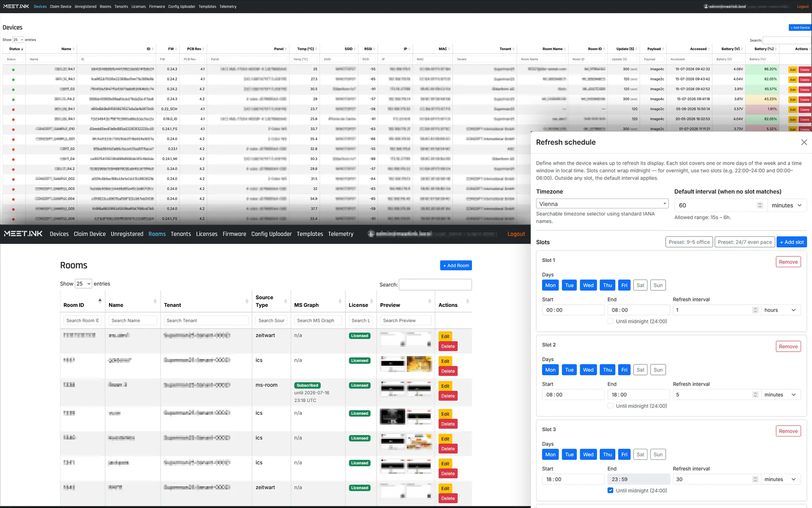812x508 pixels.
Task: Click Slot 1 Start time field
Action: coord(573,310)
